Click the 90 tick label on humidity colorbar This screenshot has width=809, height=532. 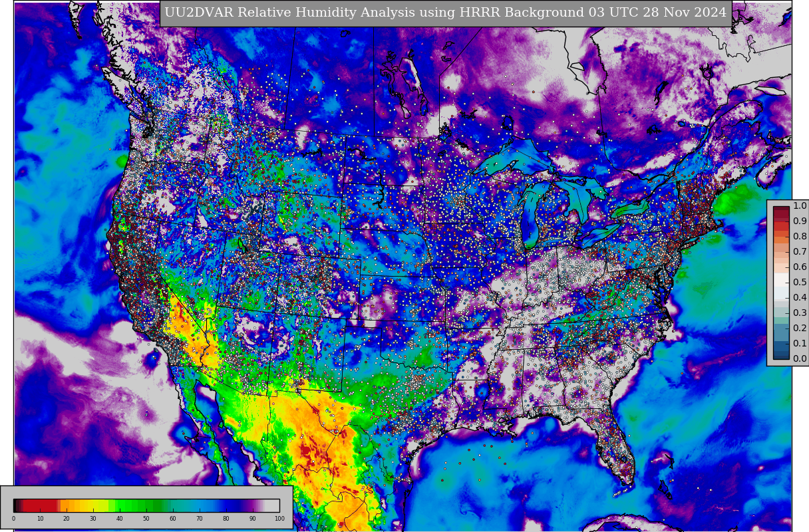tap(253, 519)
